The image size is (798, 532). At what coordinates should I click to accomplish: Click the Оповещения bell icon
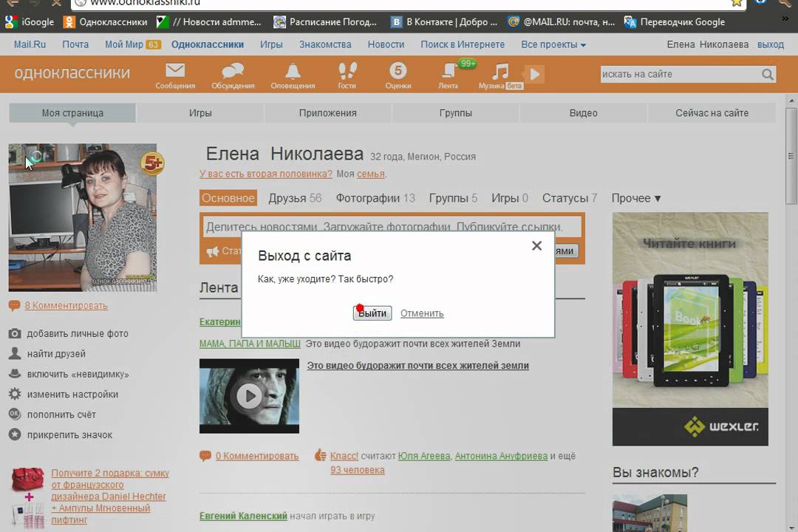pos(293,72)
